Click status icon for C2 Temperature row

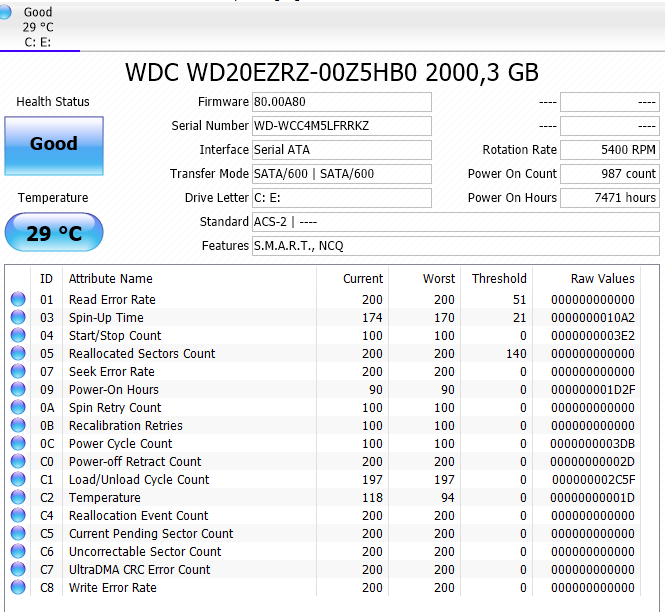click(18, 497)
